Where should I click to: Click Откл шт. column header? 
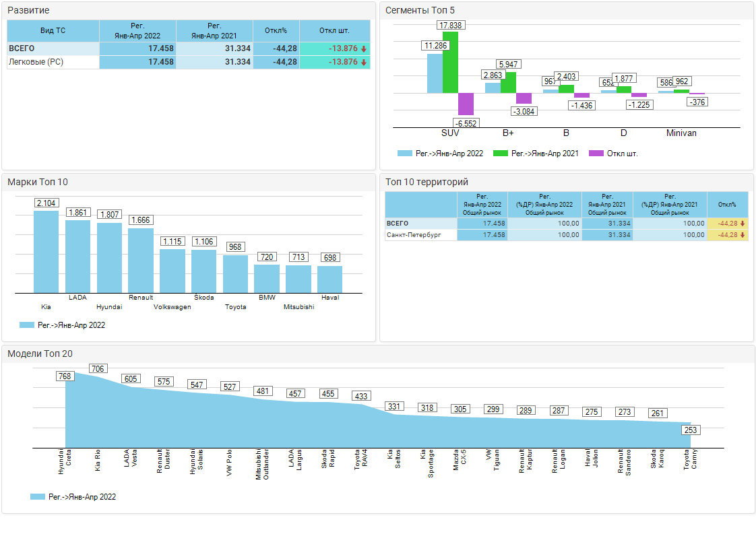click(x=334, y=31)
